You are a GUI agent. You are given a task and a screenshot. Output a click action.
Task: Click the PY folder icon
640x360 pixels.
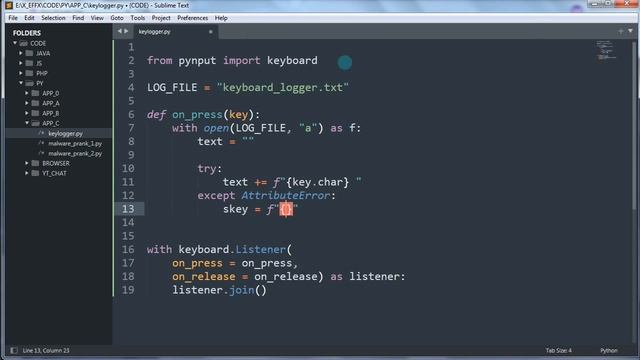(x=29, y=83)
